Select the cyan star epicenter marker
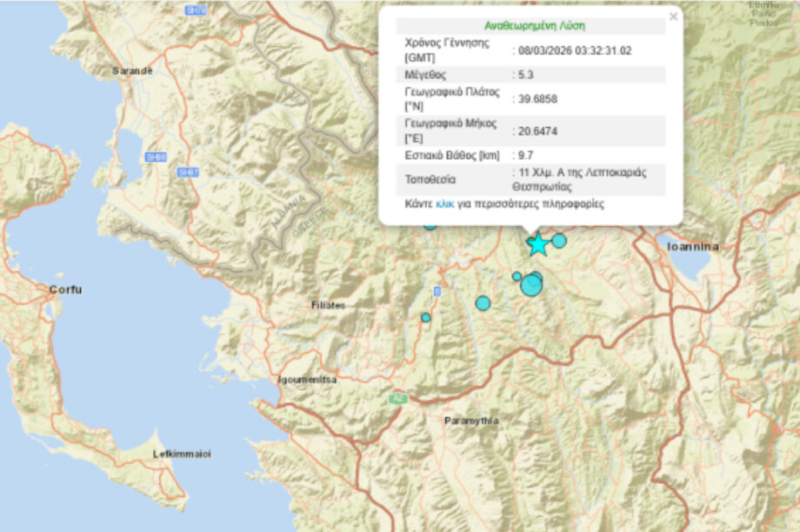 (x=538, y=245)
